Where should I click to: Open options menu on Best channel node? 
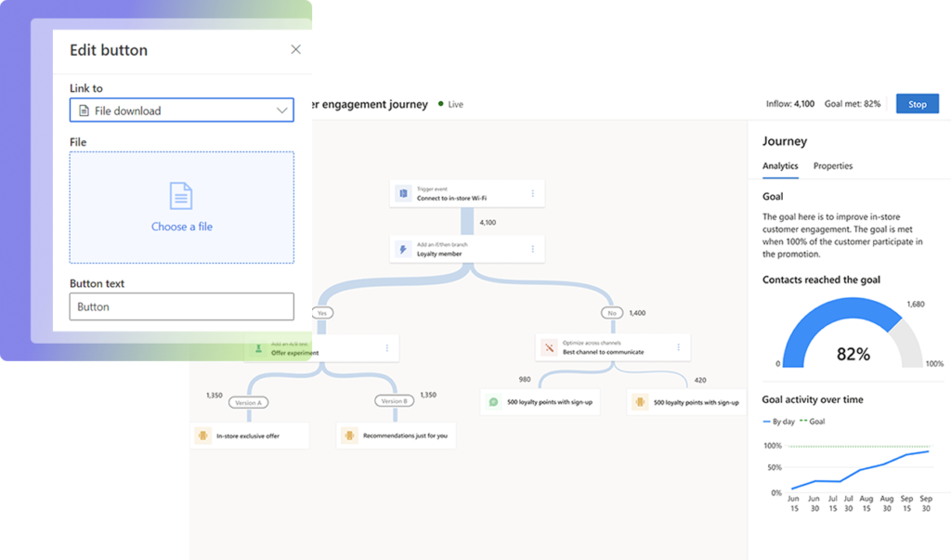tap(679, 347)
